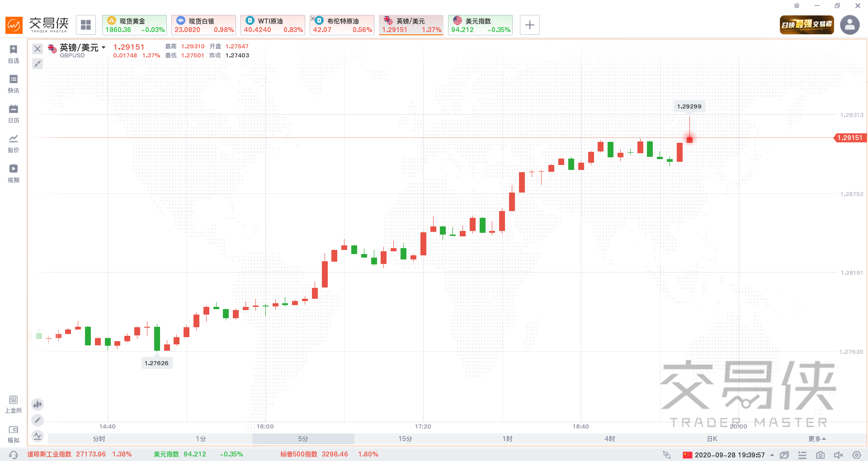
Task: Switch to the 布伦特原油 tab
Action: pyautogui.click(x=342, y=25)
